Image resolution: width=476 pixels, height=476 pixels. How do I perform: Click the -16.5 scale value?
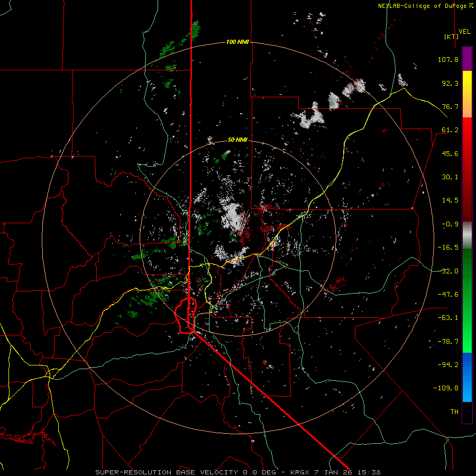448,248
